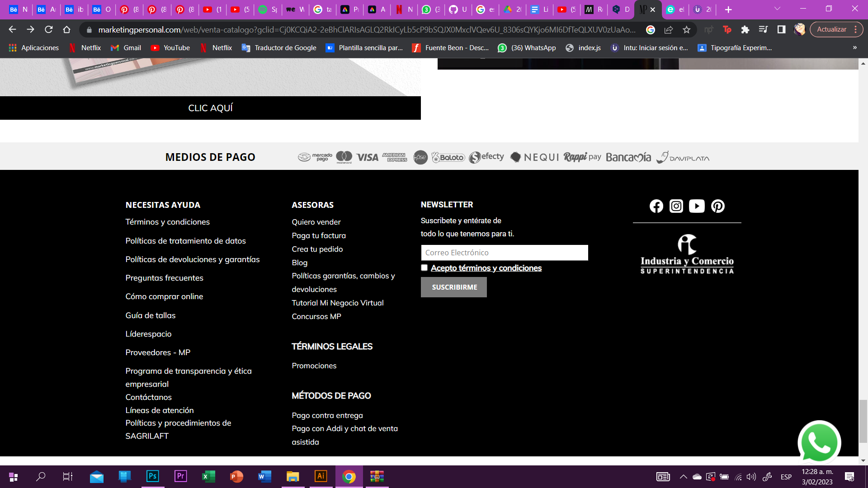Open the Pinterest icon in the footer
868x488 pixels.
point(718,206)
